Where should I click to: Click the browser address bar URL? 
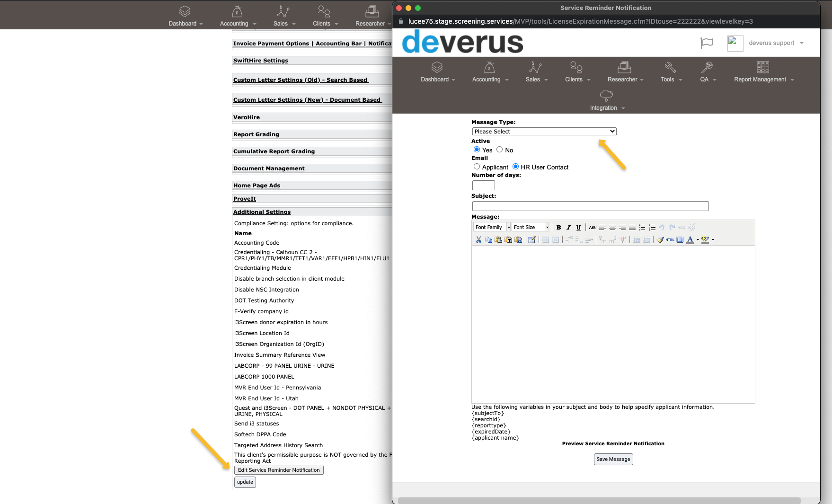pos(580,21)
